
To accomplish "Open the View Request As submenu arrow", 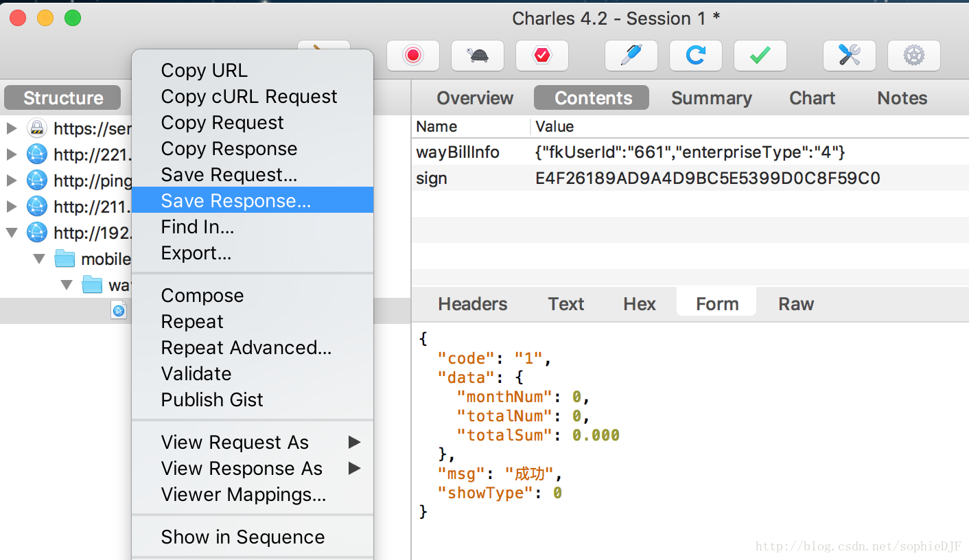I will pyautogui.click(x=354, y=442).
